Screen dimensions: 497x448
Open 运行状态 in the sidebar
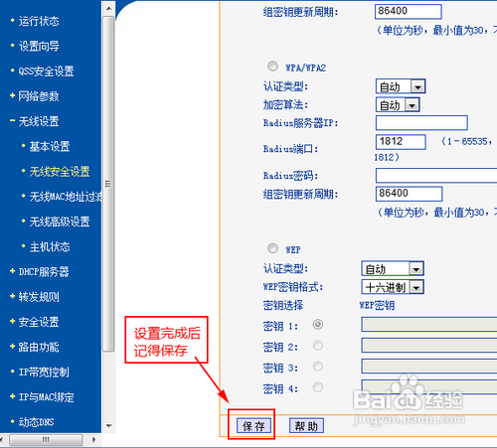coord(39,21)
